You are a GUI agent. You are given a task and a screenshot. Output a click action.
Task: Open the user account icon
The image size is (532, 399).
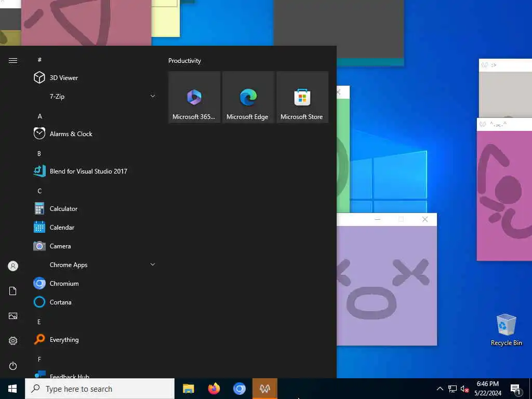13,265
